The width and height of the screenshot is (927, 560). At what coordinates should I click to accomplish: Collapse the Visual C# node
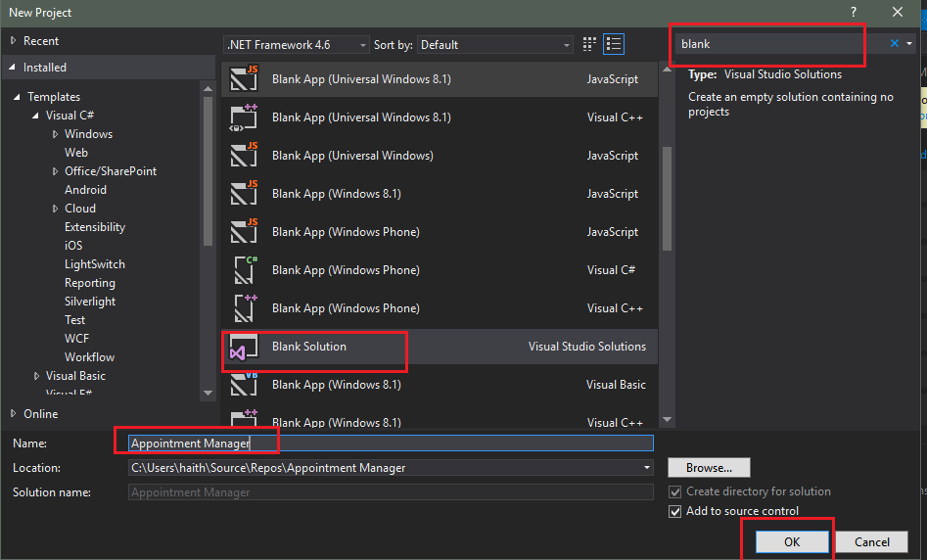click(36, 116)
